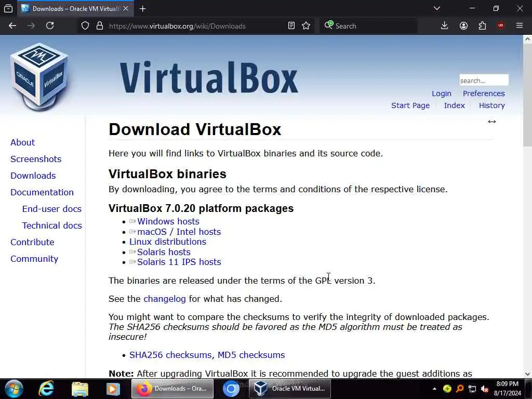Image resolution: width=532 pixels, height=399 pixels.
Task: Open the Firefox account icon
Action: [x=463, y=26]
